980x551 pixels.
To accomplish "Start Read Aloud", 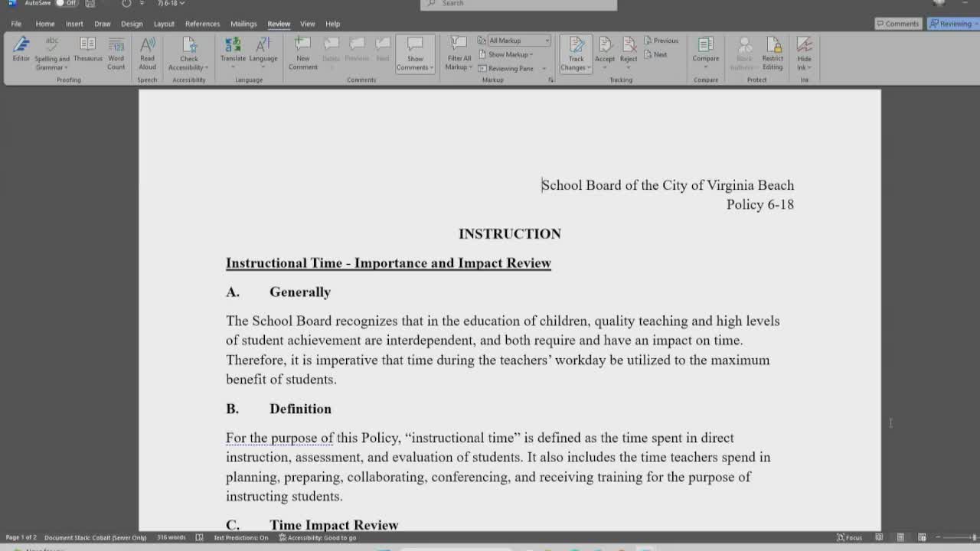I will 147,52.
